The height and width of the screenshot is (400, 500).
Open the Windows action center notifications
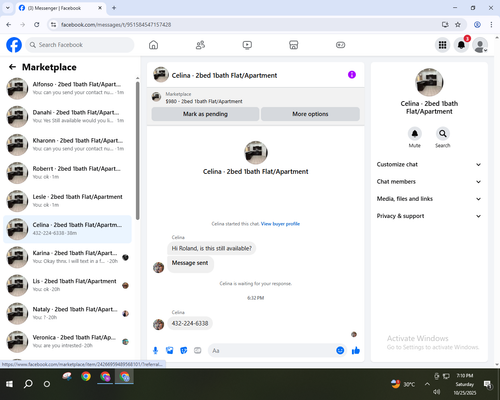click(488, 384)
